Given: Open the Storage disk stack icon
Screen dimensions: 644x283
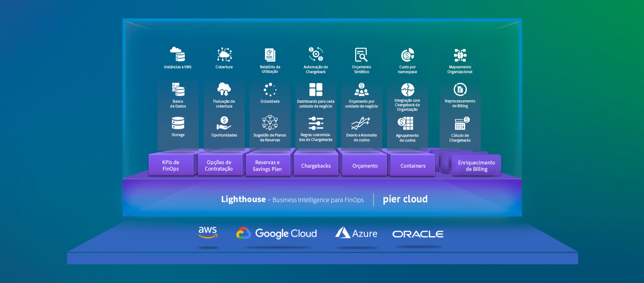Looking at the screenshot, I should [178, 123].
